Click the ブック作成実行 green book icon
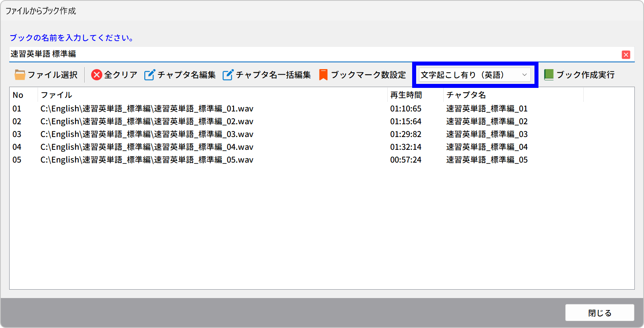The width and height of the screenshot is (644, 328). pos(549,75)
